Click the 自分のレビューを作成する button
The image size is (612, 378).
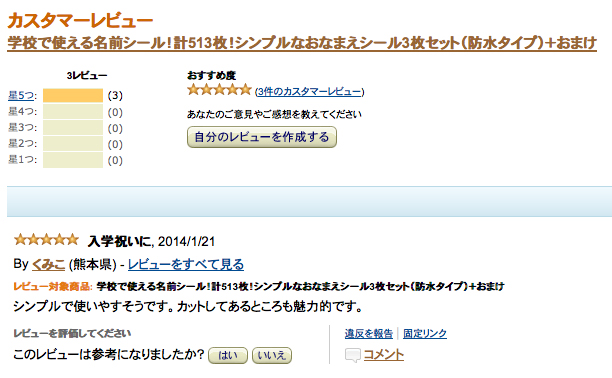pos(262,137)
